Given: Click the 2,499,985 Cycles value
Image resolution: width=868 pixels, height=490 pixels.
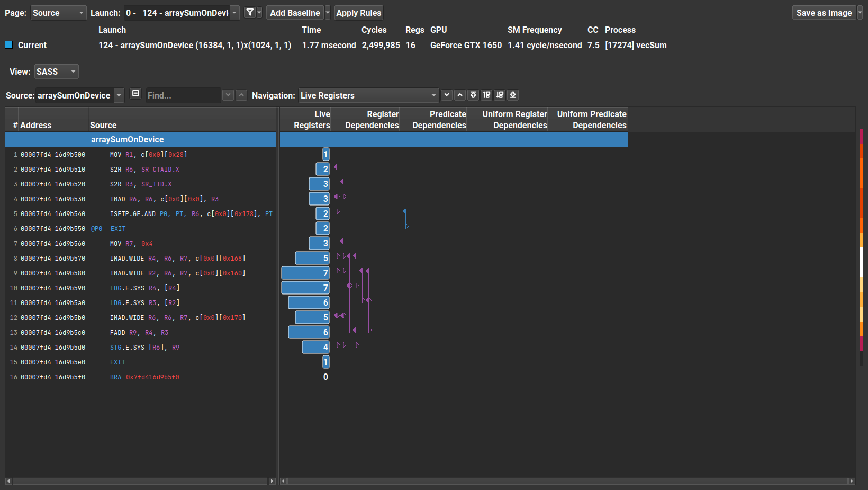Looking at the screenshot, I should (381, 45).
